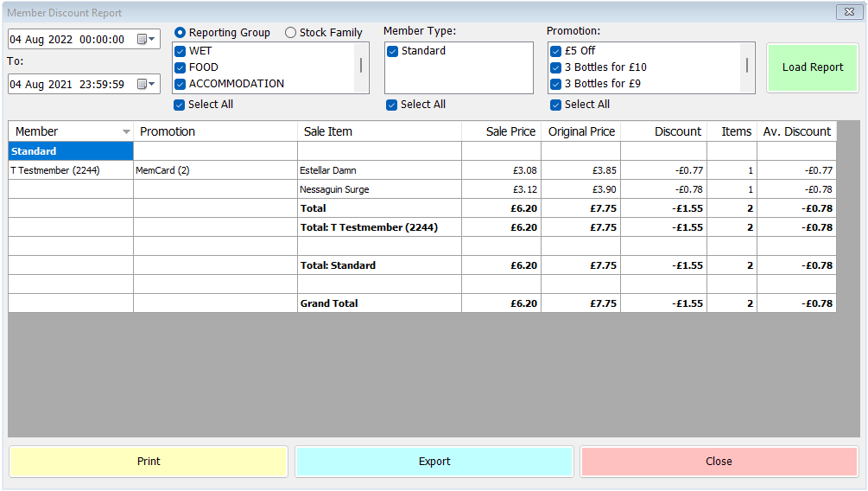Toggle Select All under reporting groups
This screenshot has width=868, height=491.
pos(179,105)
